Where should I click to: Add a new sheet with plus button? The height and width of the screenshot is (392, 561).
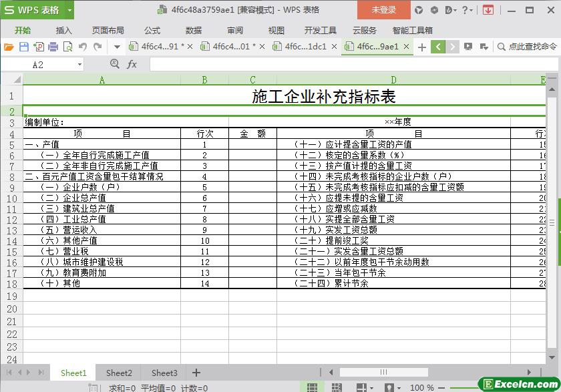196,373
